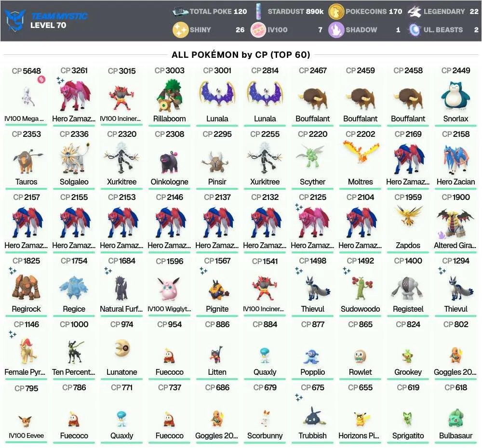Open the Bulbasaur sprite

(455, 418)
